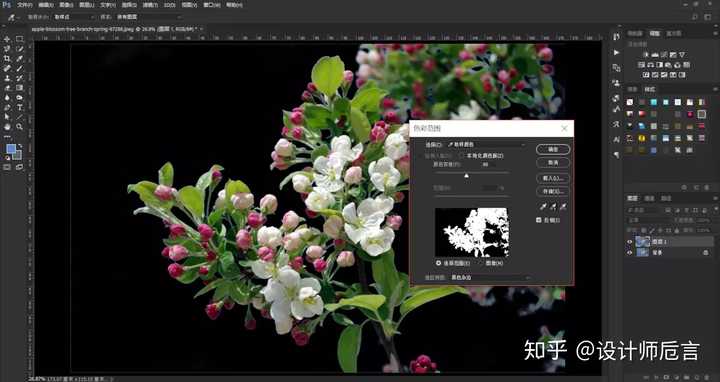The image size is (720, 382).
Task: Select the Pen tool
Action: [7, 107]
